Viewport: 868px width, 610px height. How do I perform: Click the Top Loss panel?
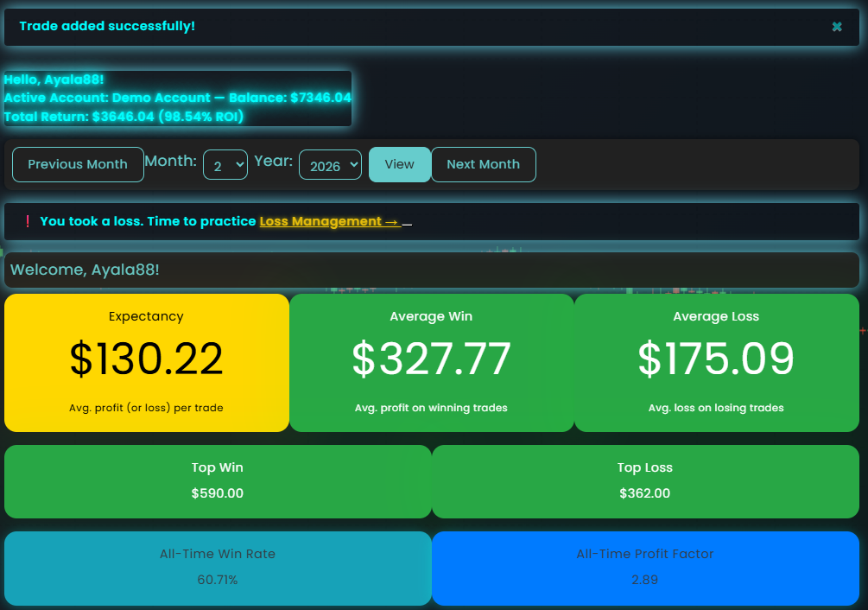click(x=645, y=481)
